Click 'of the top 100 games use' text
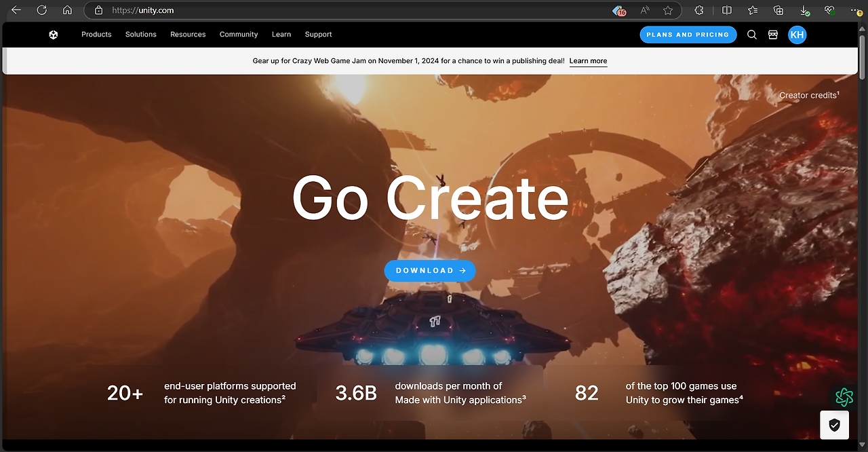 click(x=681, y=385)
